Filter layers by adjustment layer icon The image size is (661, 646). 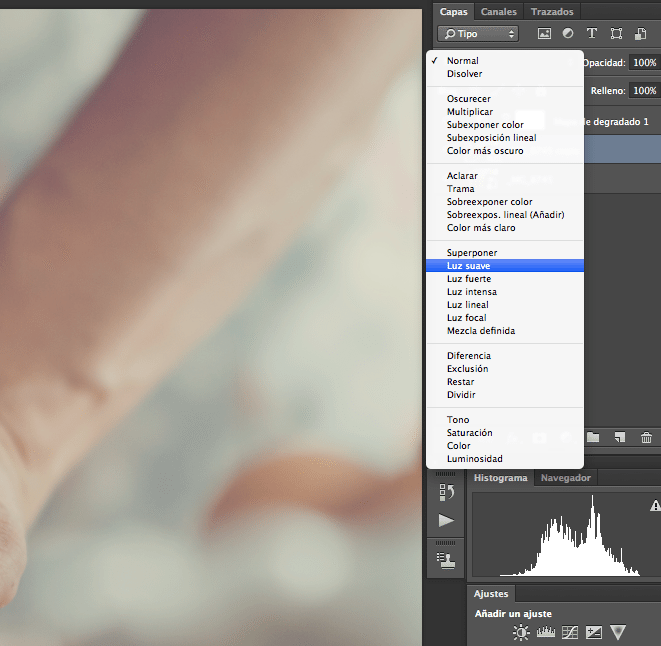pos(568,33)
